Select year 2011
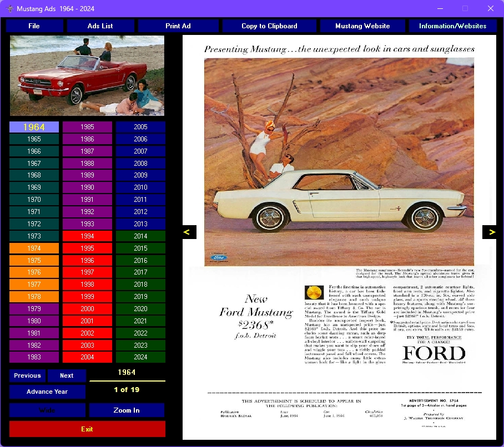 click(x=141, y=200)
